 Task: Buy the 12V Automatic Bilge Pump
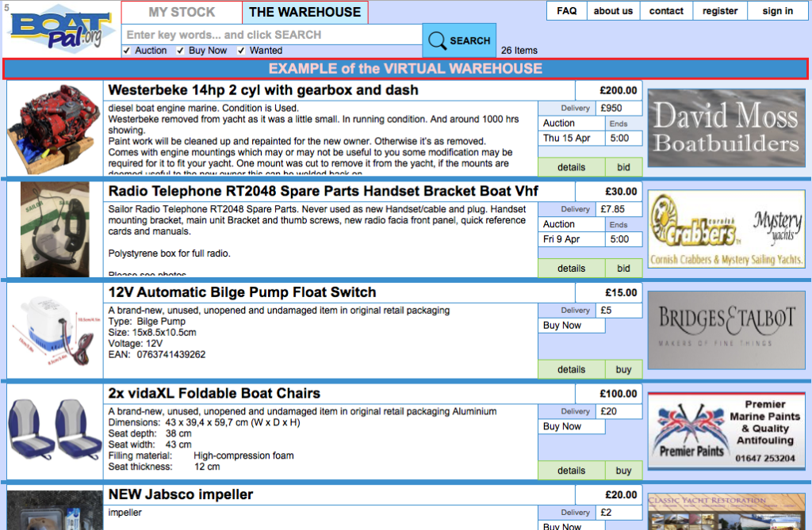coord(623,369)
